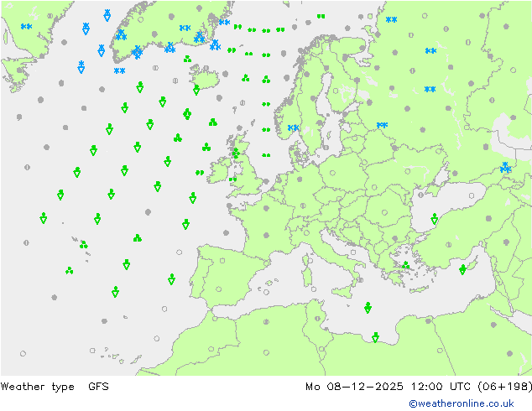Click the light rain symbol just west of Ireland
This screenshot has width=532, height=411.
(200, 173)
